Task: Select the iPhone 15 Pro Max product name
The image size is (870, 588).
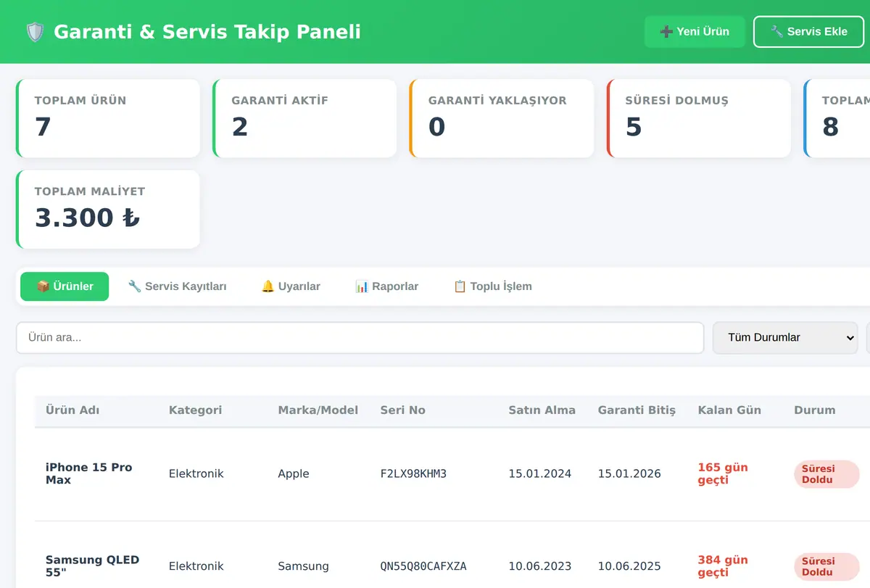Action: point(88,473)
